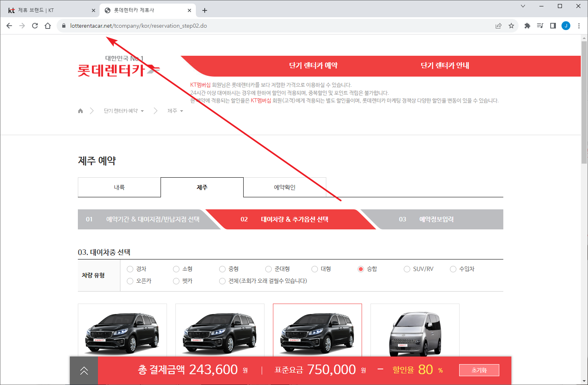The image size is (588, 385).
Task: Expand 단기 렌터카 예약 breadcrumb dropdown
Action: coord(124,111)
